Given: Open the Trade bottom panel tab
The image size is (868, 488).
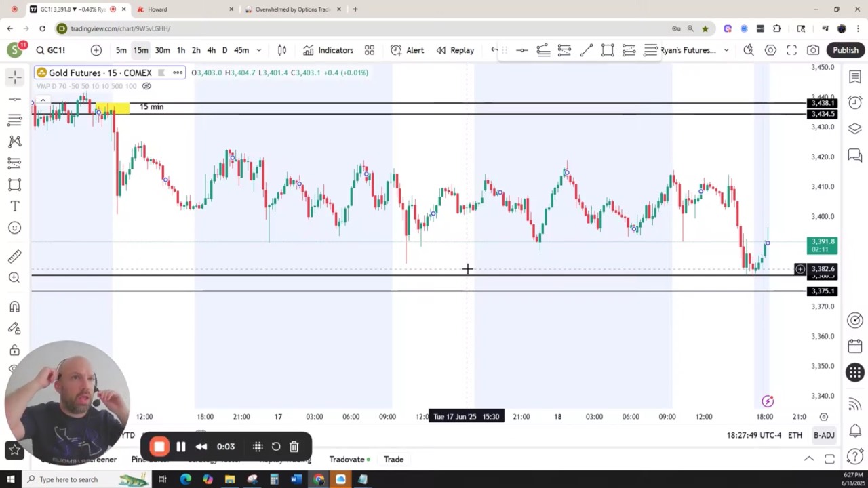Looking at the screenshot, I should tap(393, 460).
